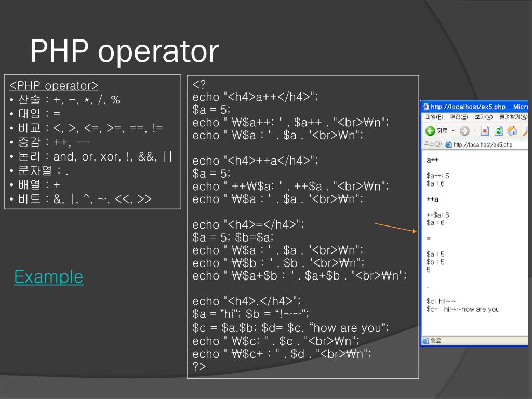Click the Search magnifier icon in toolbar
Viewport: 532px width, 399px height.
[526, 130]
